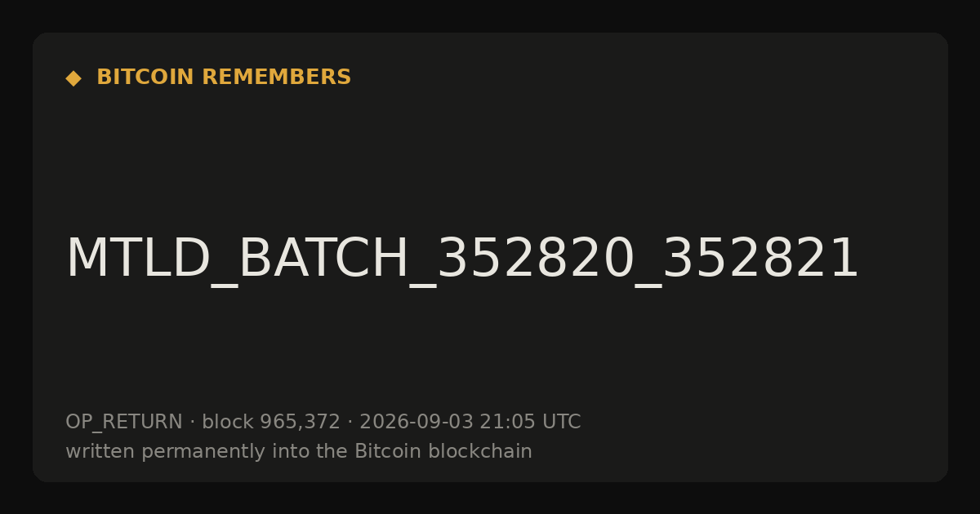
Task: Click the orange diamond icon
Action: pyautogui.click(x=73, y=78)
